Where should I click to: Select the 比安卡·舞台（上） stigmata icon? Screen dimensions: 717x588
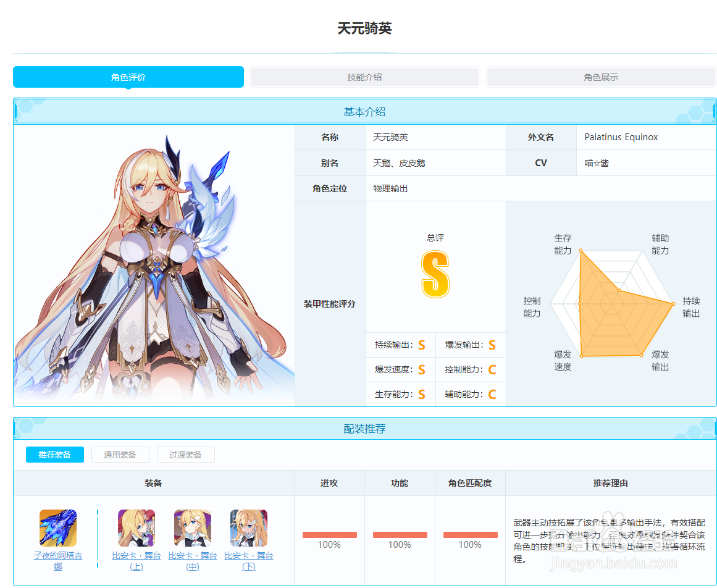pyautogui.click(x=136, y=528)
